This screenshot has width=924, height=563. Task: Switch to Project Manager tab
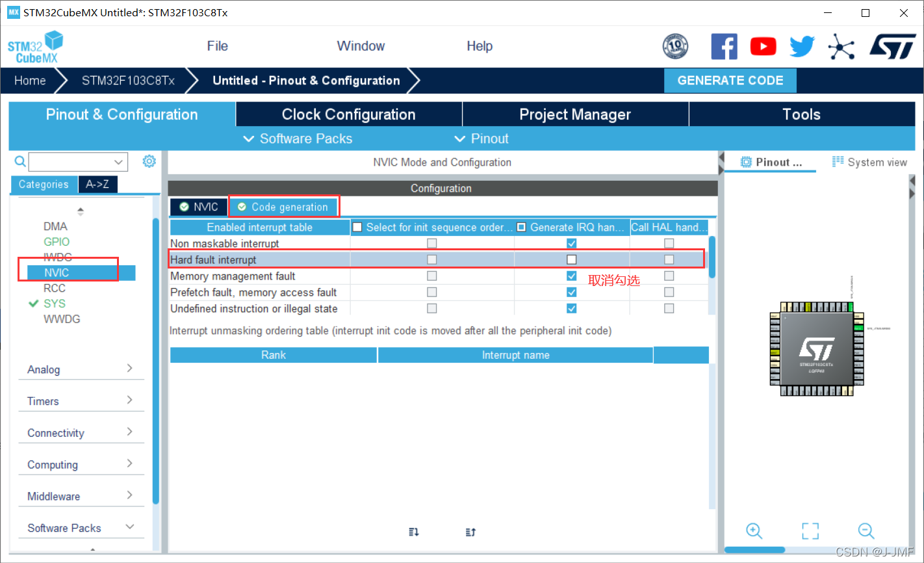tap(575, 114)
